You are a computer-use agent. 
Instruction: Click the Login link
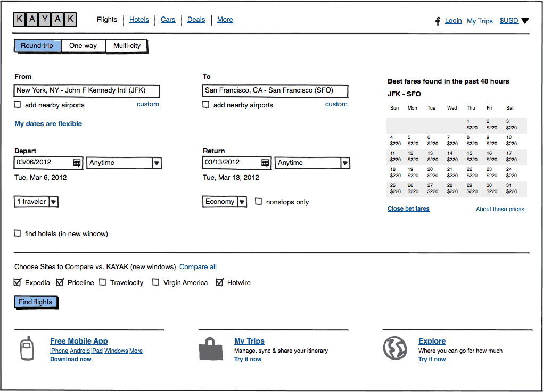454,21
